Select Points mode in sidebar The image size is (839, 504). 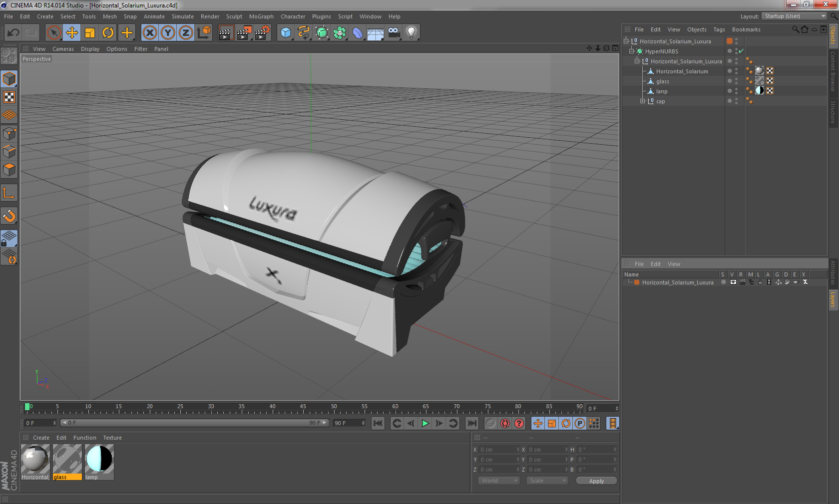9,133
